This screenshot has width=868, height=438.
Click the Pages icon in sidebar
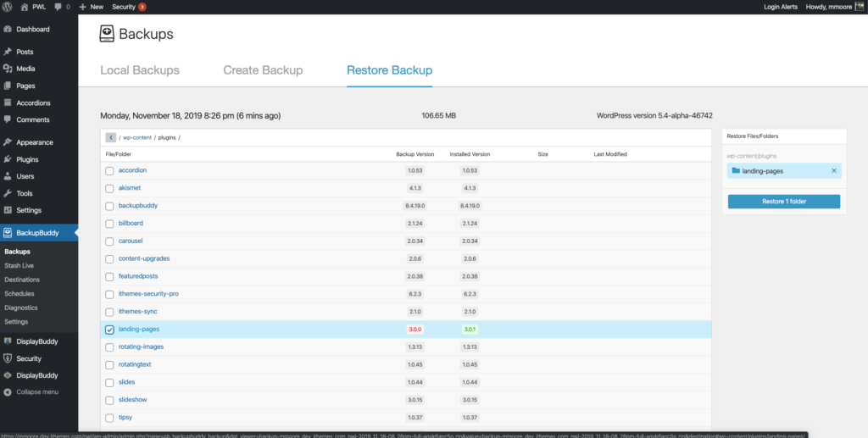point(7,86)
